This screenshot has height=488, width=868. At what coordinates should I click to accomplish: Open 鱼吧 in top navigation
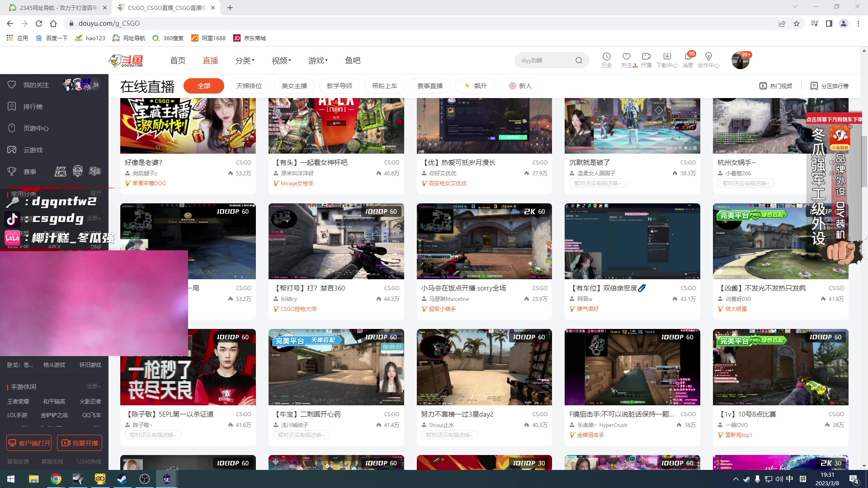click(x=353, y=61)
